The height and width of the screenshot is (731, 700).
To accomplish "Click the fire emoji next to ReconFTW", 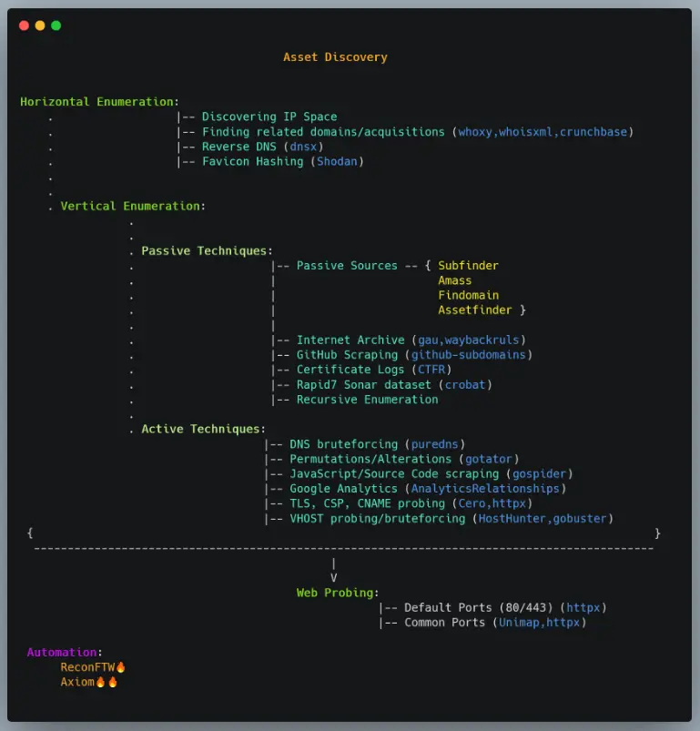I will [x=121, y=667].
